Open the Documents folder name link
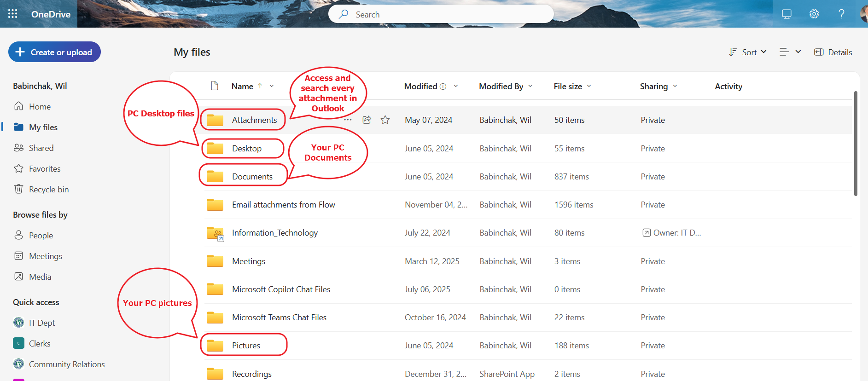This screenshot has height=381, width=868. (x=252, y=176)
